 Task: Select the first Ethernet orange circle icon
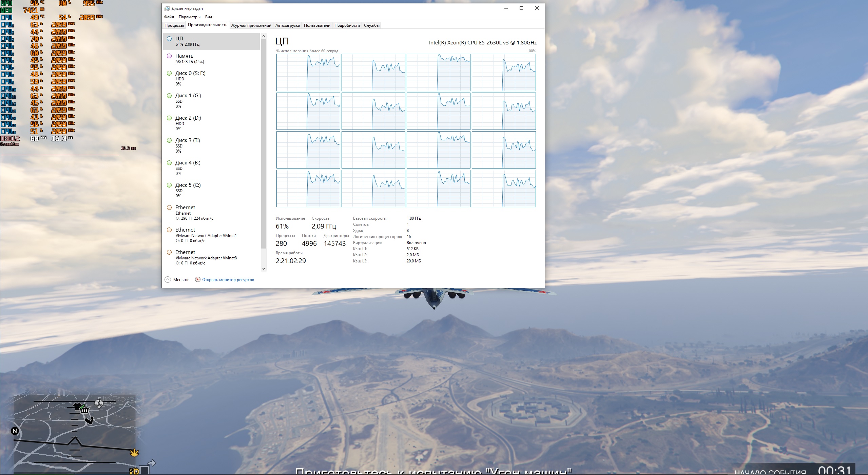(x=169, y=207)
